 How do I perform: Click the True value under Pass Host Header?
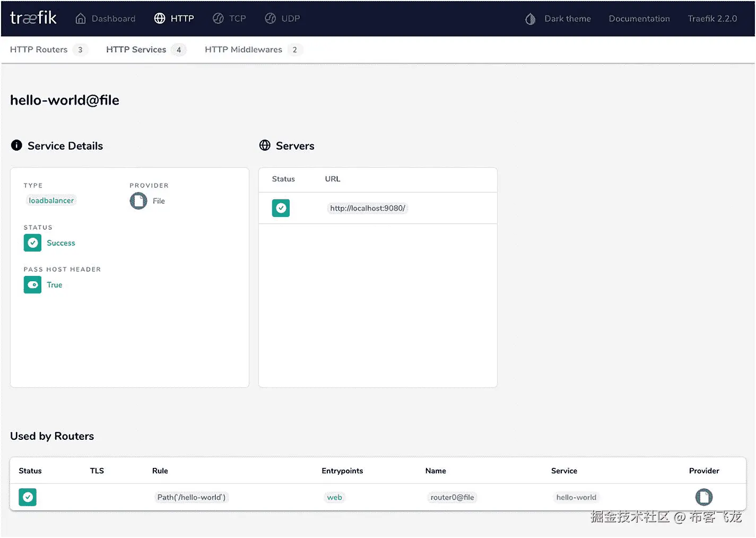pyautogui.click(x=55, y=285)
